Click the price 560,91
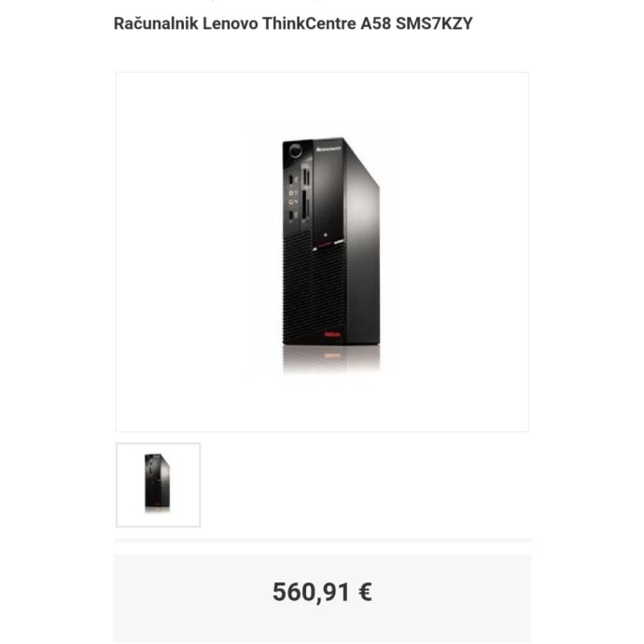 pyautogui.click(x=312, y=592)
